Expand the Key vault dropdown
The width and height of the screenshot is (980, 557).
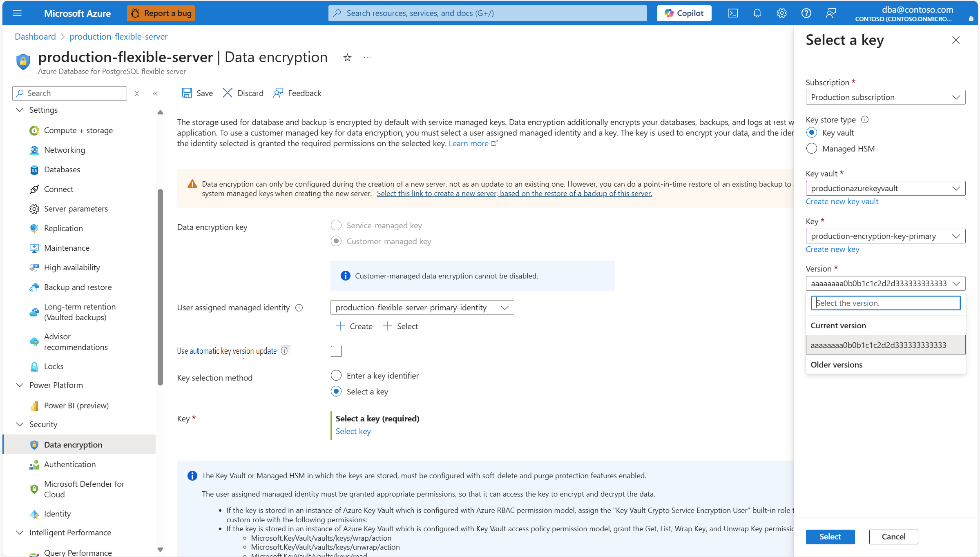pyautogui.click(x=885, y=188)
